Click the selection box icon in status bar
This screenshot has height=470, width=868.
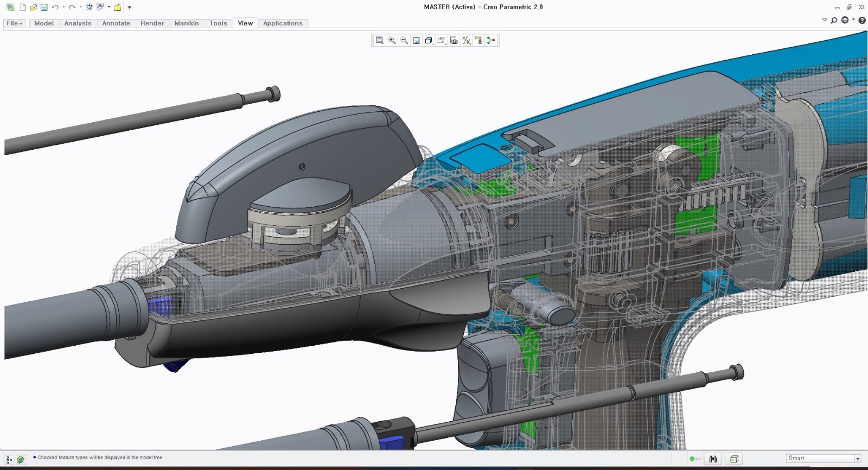[734, 459]
